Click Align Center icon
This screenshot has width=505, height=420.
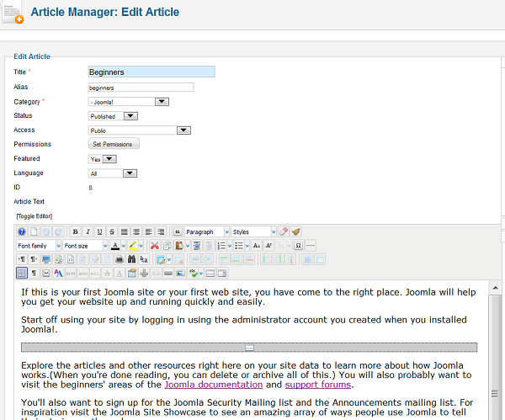[x=136, y=231]
